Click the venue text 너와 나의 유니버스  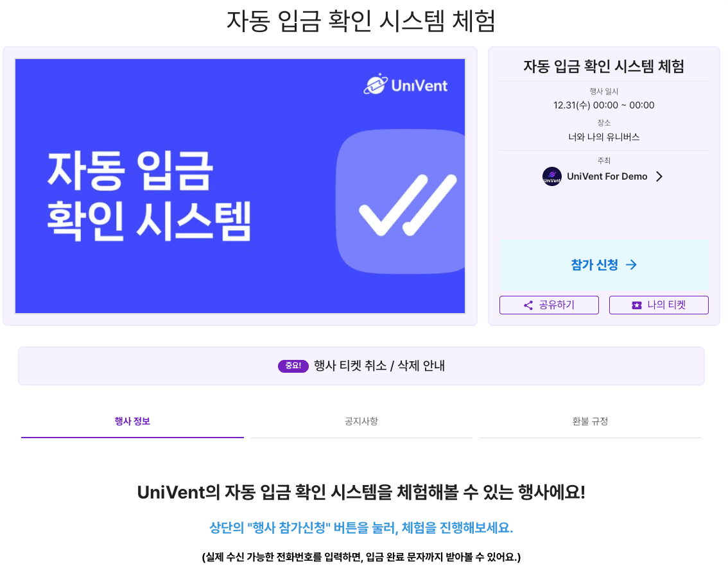(603, 137)
